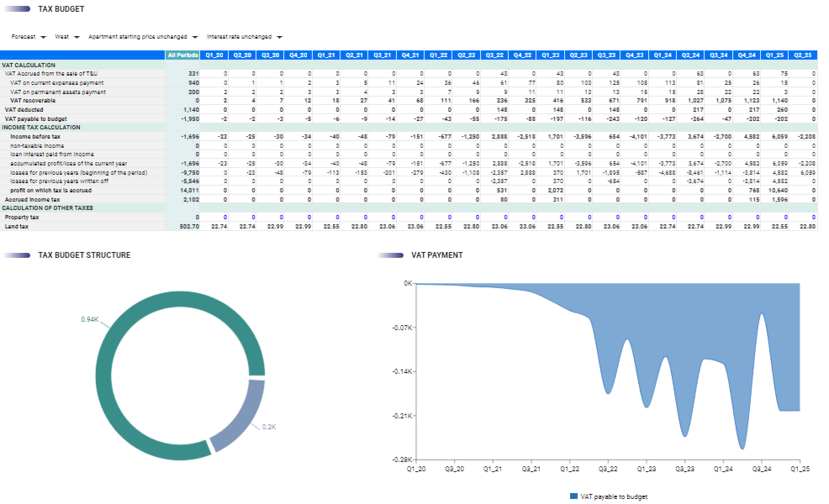
Task: Click the Land tax All Periods total cell
Action: [182, 226]
